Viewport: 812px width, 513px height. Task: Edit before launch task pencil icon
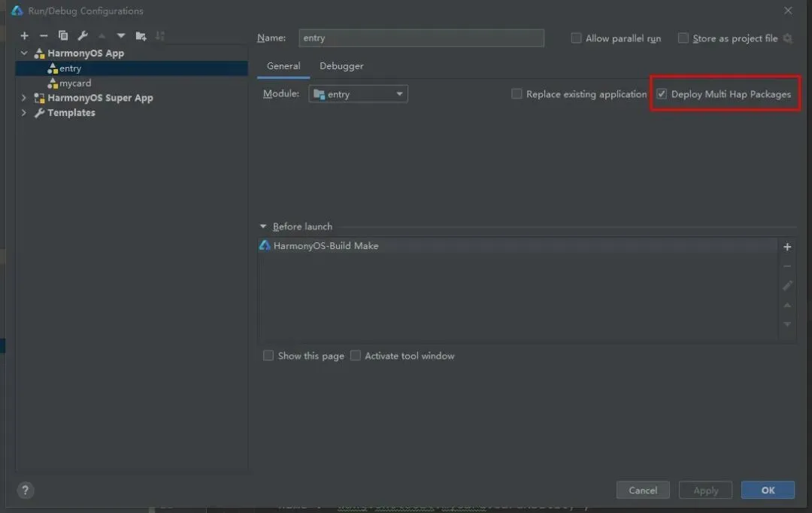(787, 286)
